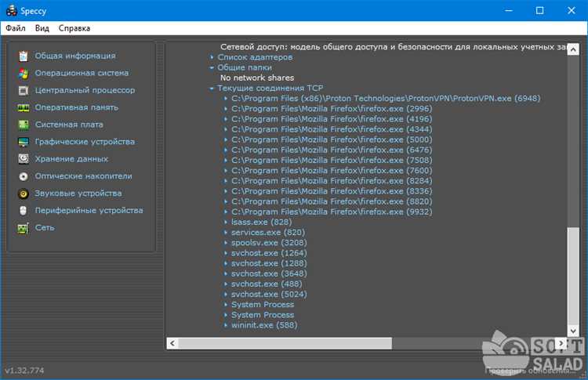Select firefox.exe (7600) row
This screenshot has width=588, height=380.
point(332,171)
